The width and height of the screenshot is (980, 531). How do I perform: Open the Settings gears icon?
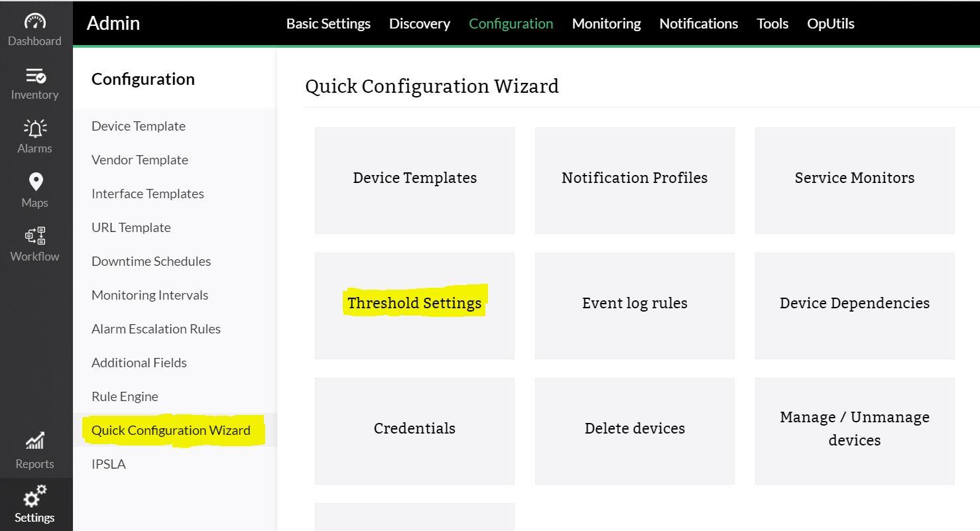tap(35, 496)
